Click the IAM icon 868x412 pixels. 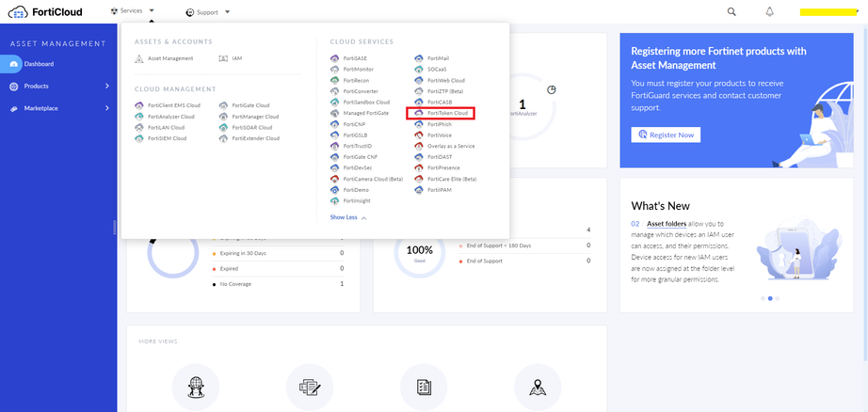(x=223, y=58)
